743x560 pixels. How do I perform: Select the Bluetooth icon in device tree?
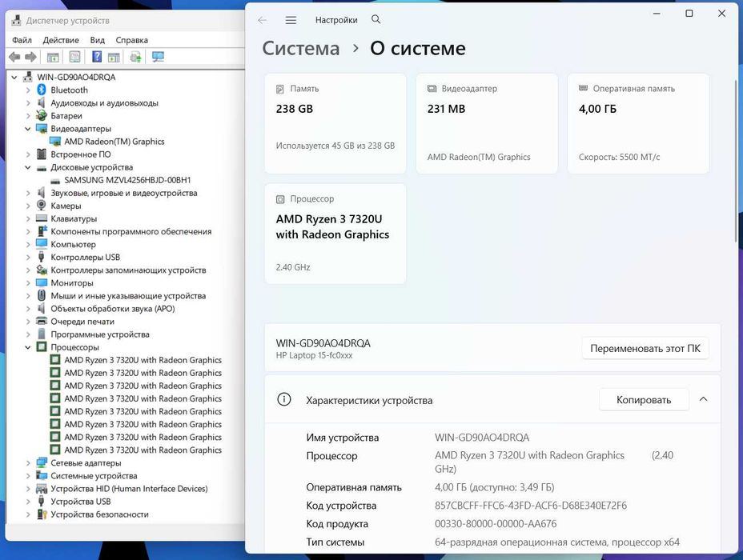coord(42,90)
